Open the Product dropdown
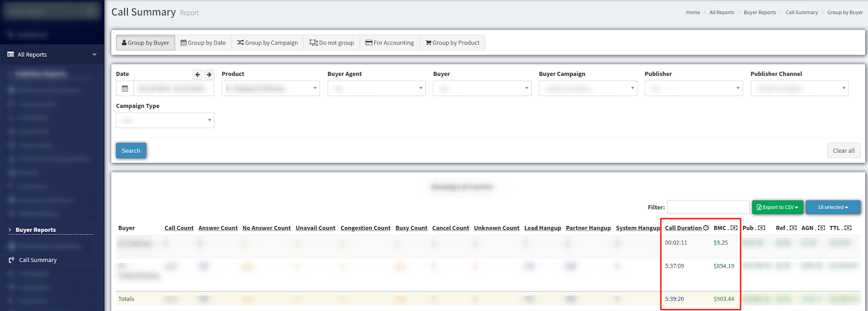The height and width of the screenshot is (311, 868). (x=270, y=88)
